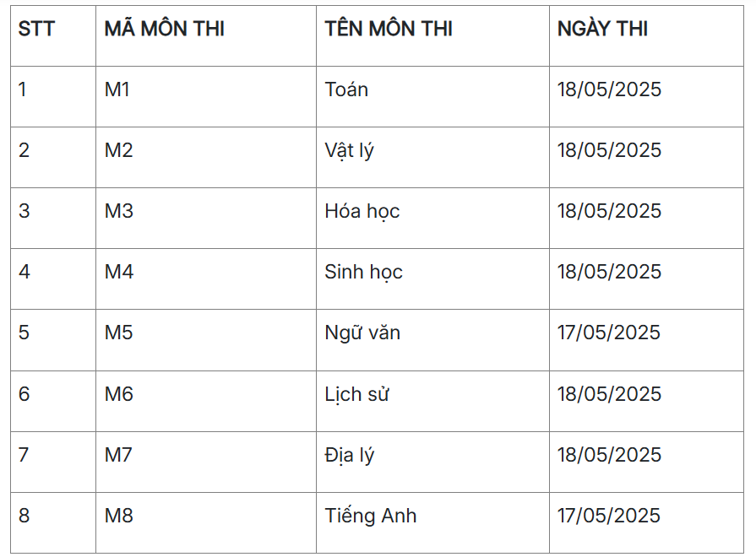
Task: Click the MÃ MÔN THI header
Action: [x=164, y=29]
